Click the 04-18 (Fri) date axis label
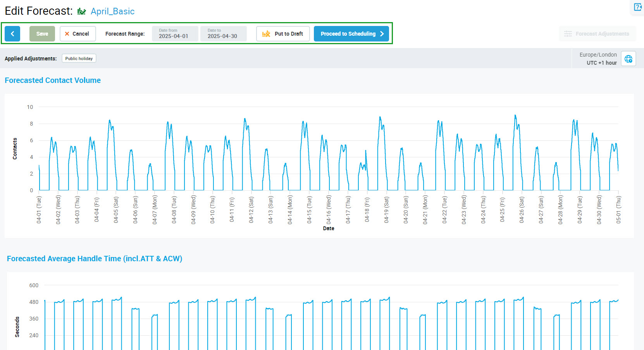 pyautogui.click(x=367, y=209)
